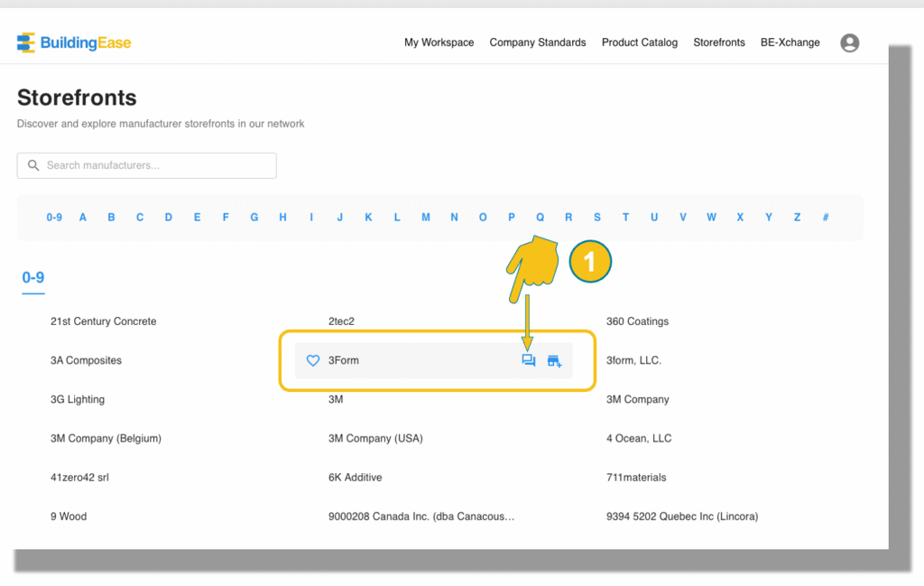Screen dimensions: 924x586
Task: Filter manufacturers by letter I
Action: click(x=311, y=218)
